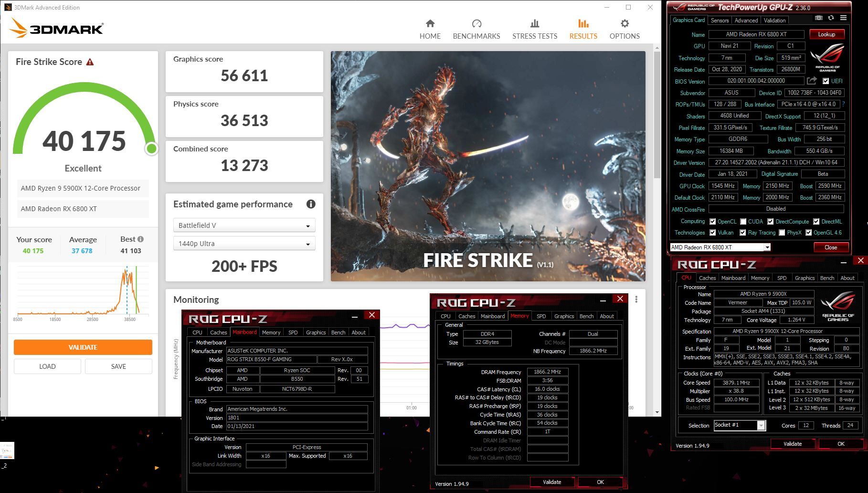Click the Average score 37 678

(82, 251)
